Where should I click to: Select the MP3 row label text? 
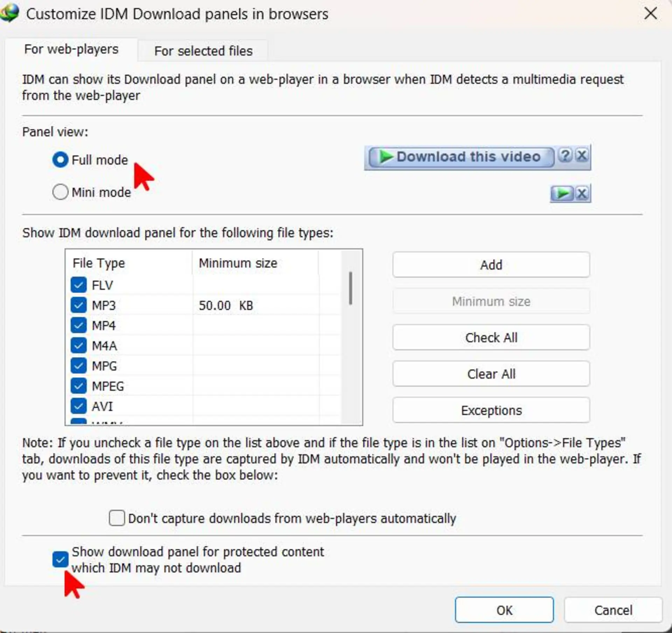pos(104,306)
